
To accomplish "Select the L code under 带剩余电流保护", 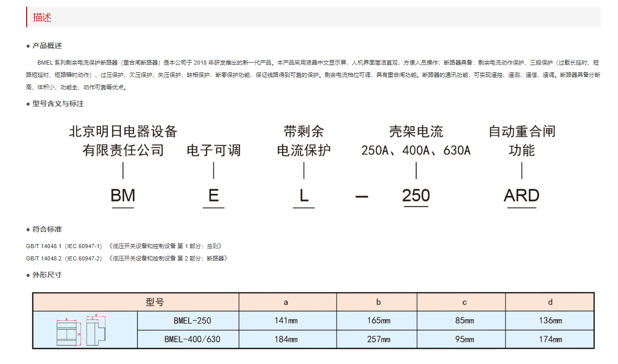I will [304, 195].
